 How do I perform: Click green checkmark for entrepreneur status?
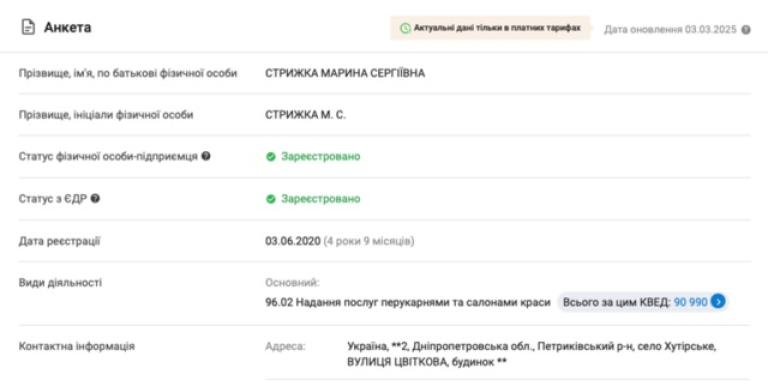(x=271, y=157)
